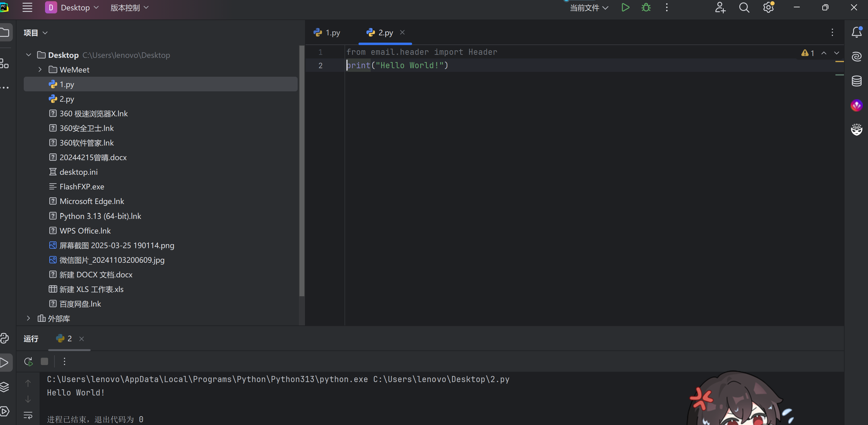Toggle the Python Console tool window
The width and height of the screenshot is (868, 425).
(5, 338)
